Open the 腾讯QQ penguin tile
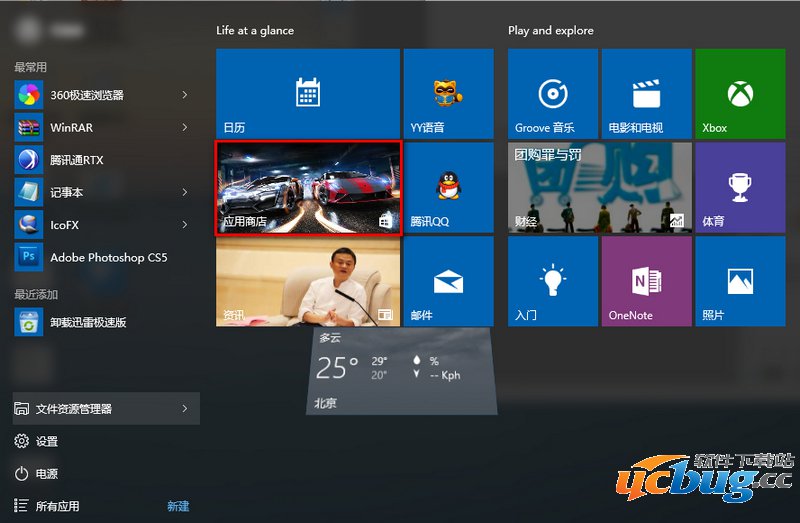Image resolution: width=800 pixels, height=523 pixels. click(x=448, y=187)
